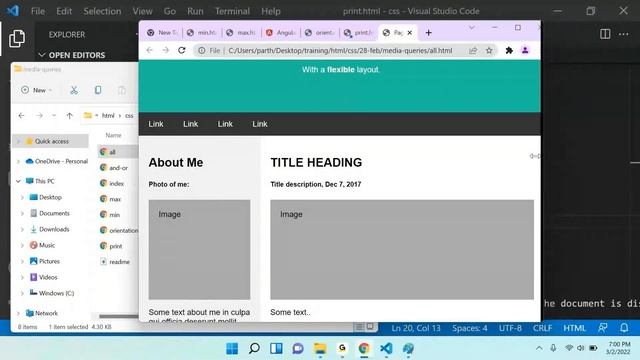Open Selection menu in VS Code
This screenshot has height=360, width=640.
[x=102, y=11]
